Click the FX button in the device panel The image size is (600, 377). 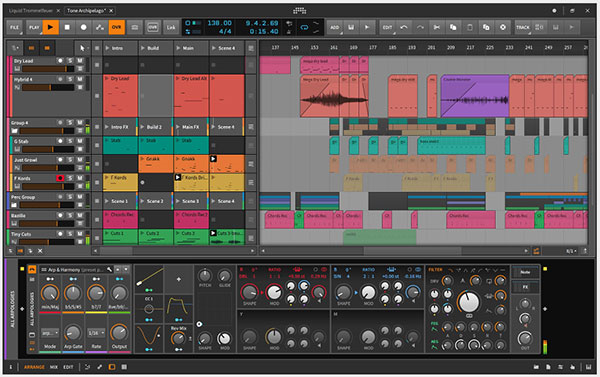tap(525, 287)
